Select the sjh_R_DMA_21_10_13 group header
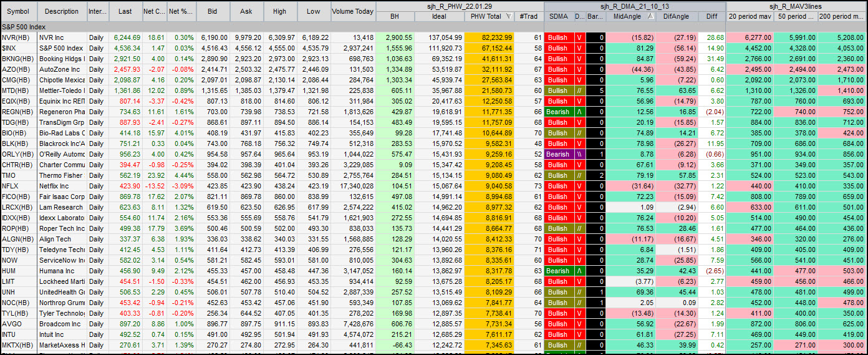868x355 pixels. pos(635,6)
